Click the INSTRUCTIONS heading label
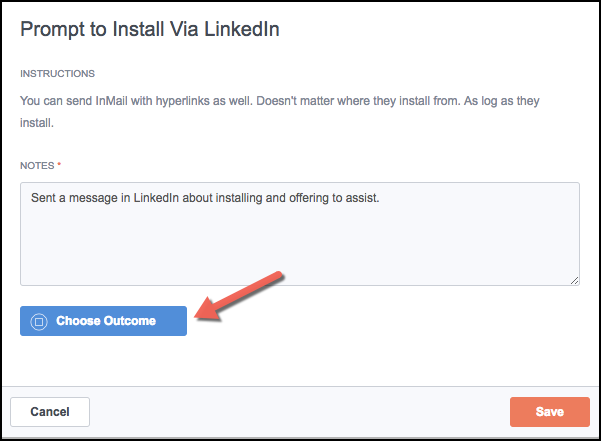This screenshot has height=441, width=601. coord(57,74)
